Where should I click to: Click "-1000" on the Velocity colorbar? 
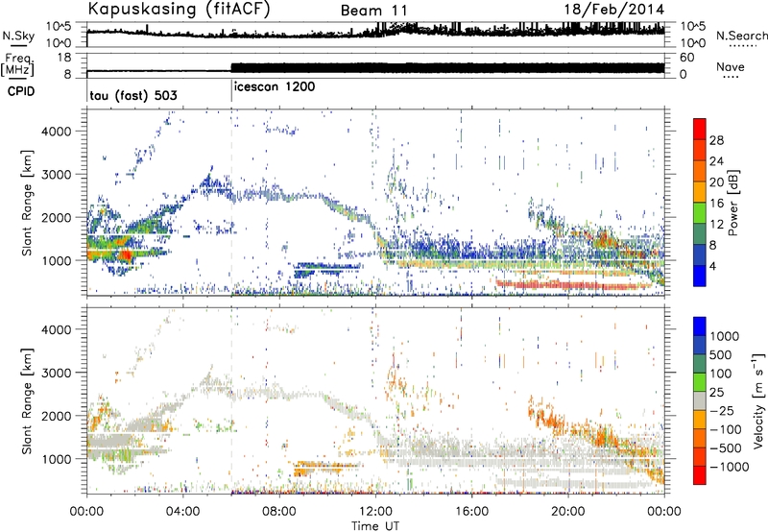point(730,467)
